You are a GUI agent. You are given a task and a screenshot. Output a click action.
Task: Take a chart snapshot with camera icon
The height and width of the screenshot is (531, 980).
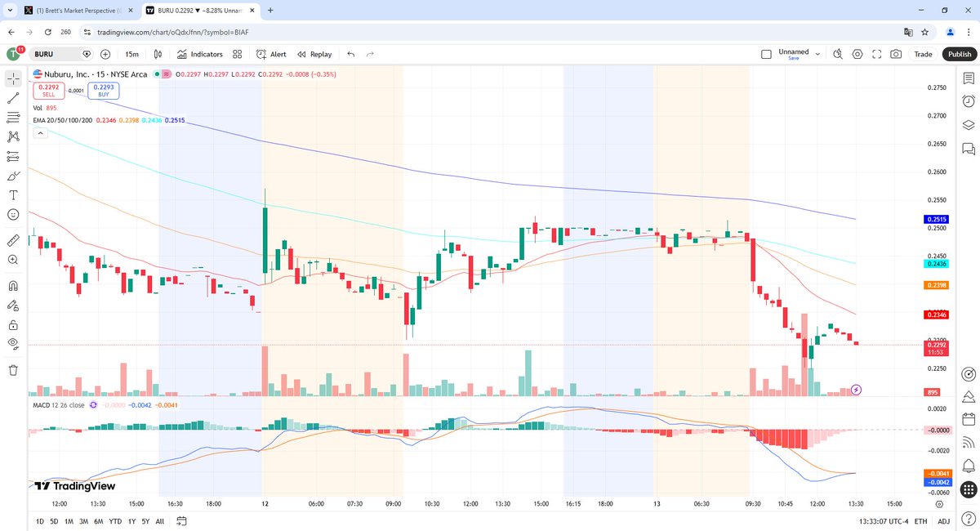click(897, 54)
